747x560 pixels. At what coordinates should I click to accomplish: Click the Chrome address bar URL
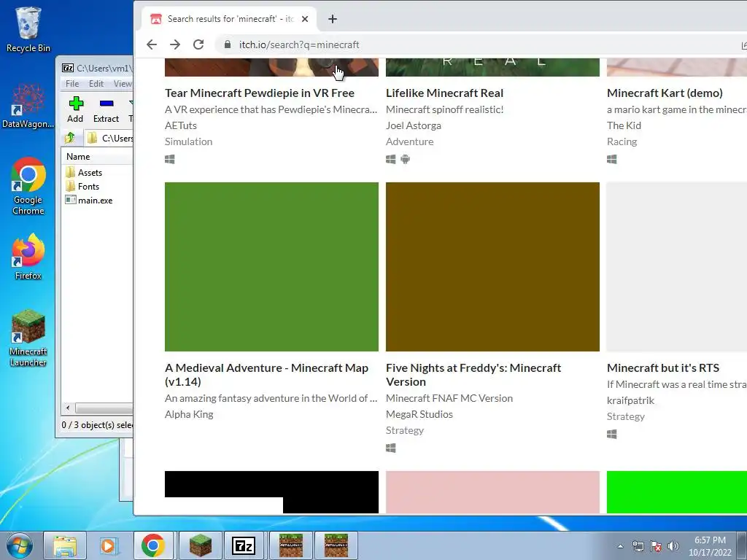click(299, 44)
